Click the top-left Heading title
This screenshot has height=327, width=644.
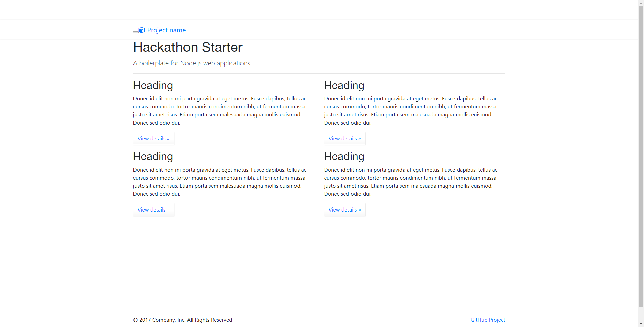153,86
